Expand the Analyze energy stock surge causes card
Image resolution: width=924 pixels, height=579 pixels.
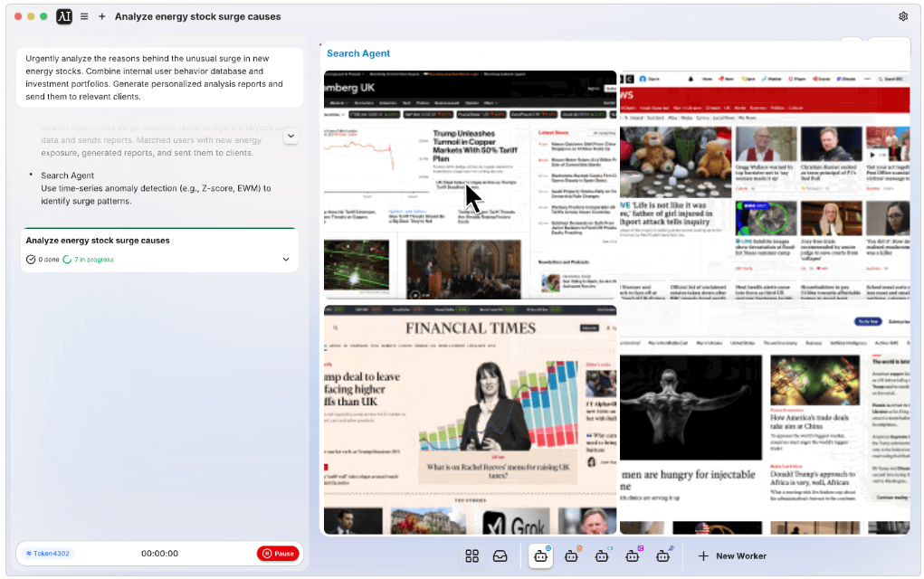[286, 259]
